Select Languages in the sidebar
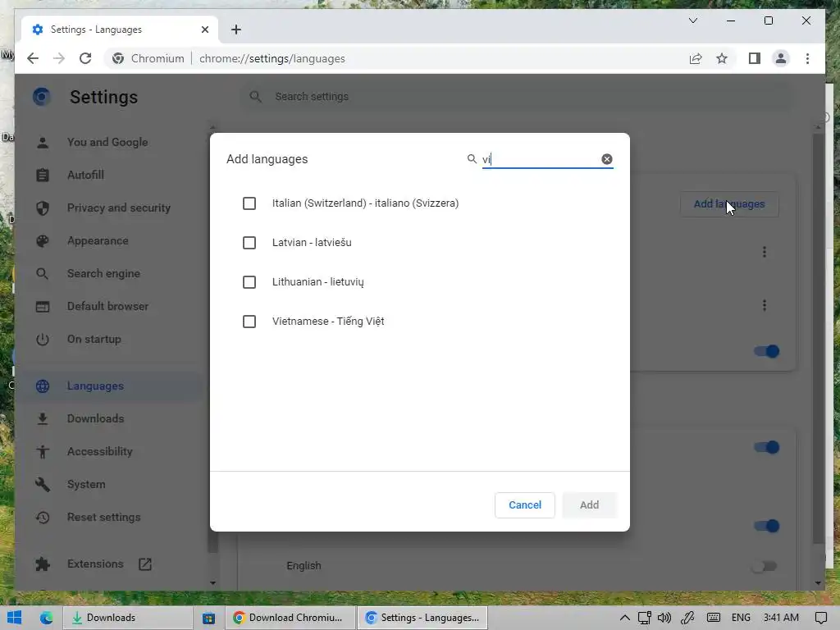Screen dimensions: 840x630 click(x=95, y=386)
